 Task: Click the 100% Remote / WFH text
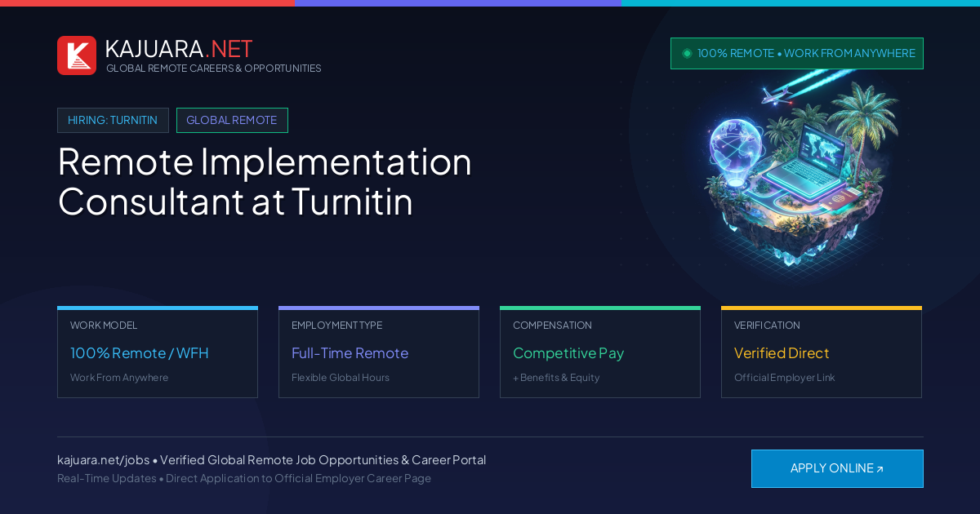click(x=140, y=353)
